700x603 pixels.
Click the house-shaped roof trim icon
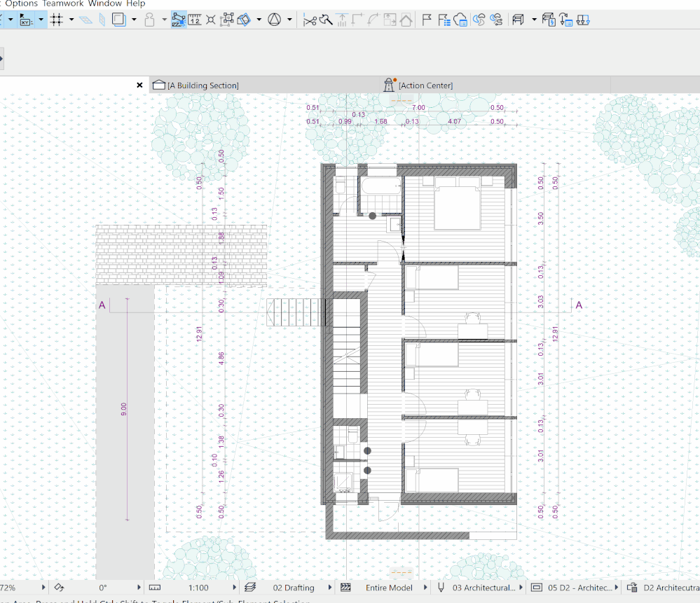pos(406,20)
